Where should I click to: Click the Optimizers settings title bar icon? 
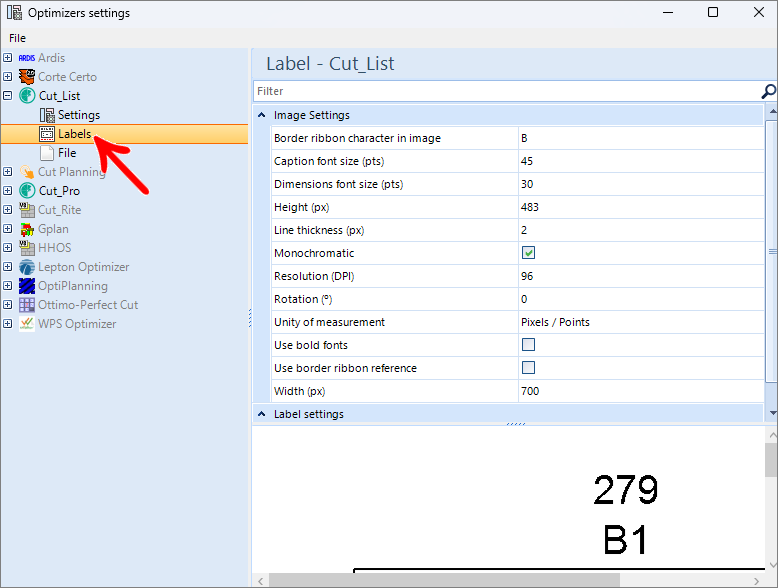pos(14,12)
